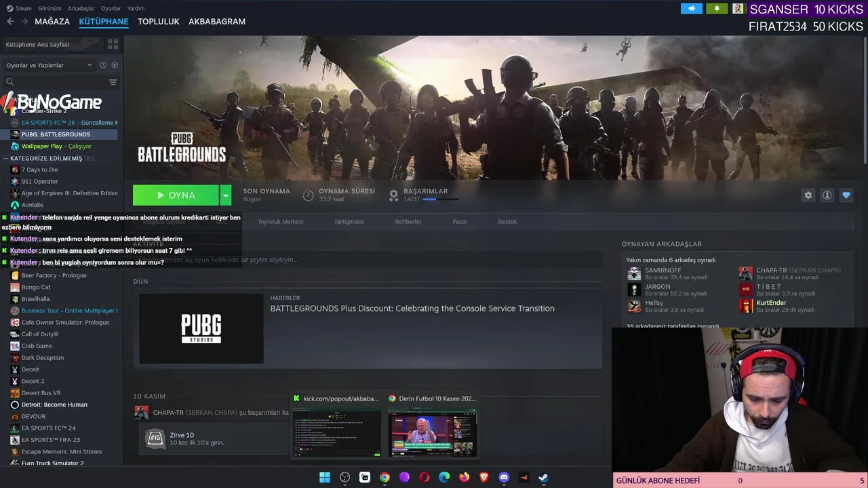Open Steam notifications bell button
This screenshot has width=868, height=488.
(717, 9)
